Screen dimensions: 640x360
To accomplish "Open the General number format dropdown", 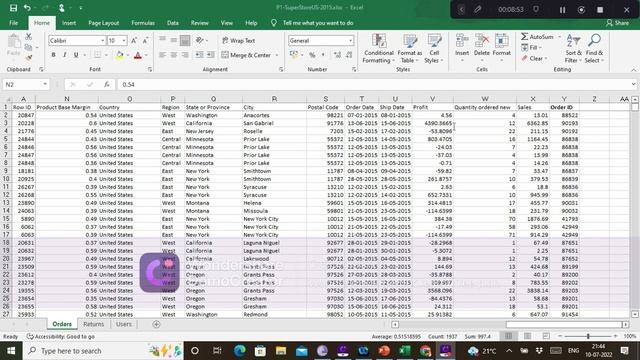I will click(x=350, y=40).
